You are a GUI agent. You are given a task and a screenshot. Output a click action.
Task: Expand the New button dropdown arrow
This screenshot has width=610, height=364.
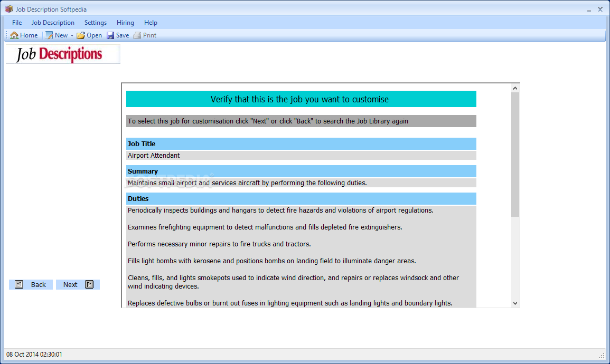[72, 35]
